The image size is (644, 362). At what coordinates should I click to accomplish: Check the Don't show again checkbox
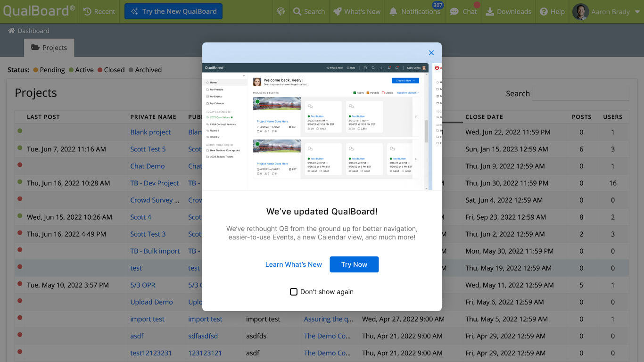click(x=294, y=292)
